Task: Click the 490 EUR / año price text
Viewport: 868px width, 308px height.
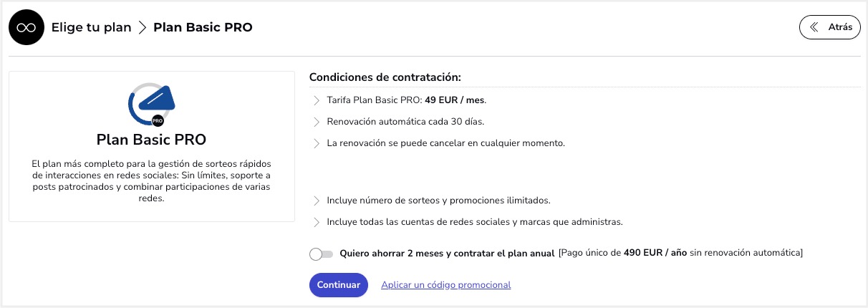Action: [x=655, y=253]
